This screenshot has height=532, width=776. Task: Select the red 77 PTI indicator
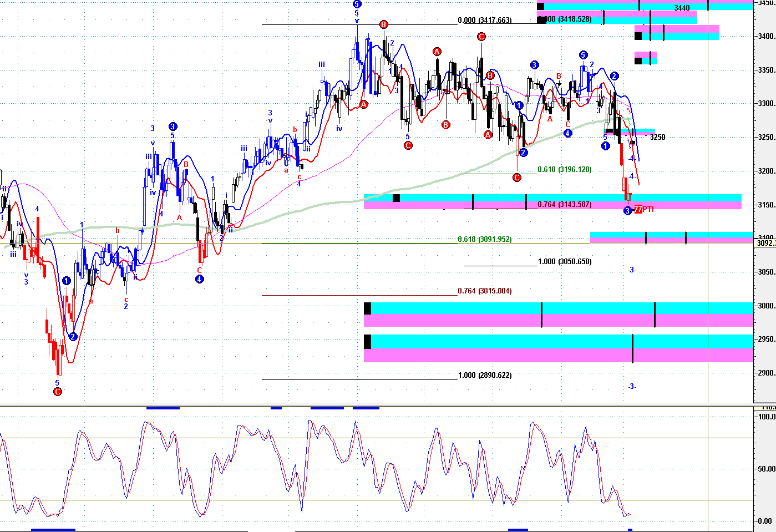643,209
